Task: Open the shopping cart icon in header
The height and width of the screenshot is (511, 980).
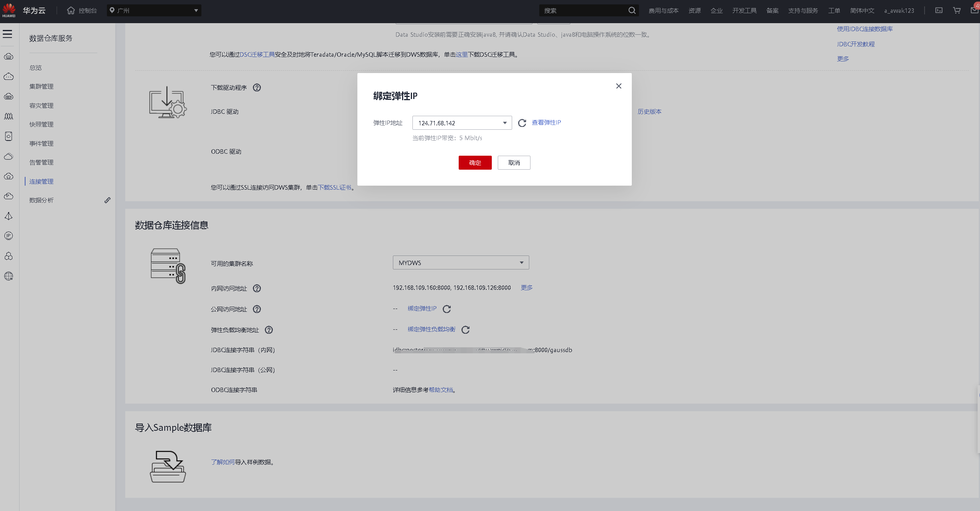Action: point(957,10)
